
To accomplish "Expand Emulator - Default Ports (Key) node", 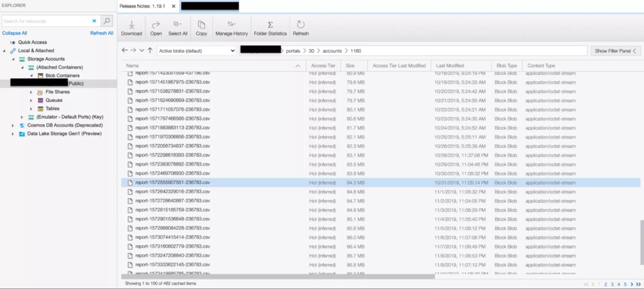I will pos(22,117).
